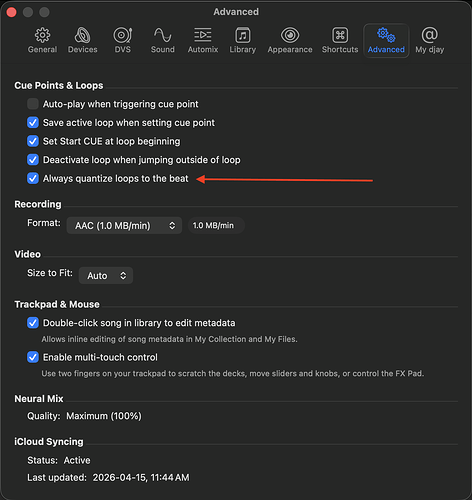
Task: Click the Advanced gears tab
Action: (x=386, y=41)
